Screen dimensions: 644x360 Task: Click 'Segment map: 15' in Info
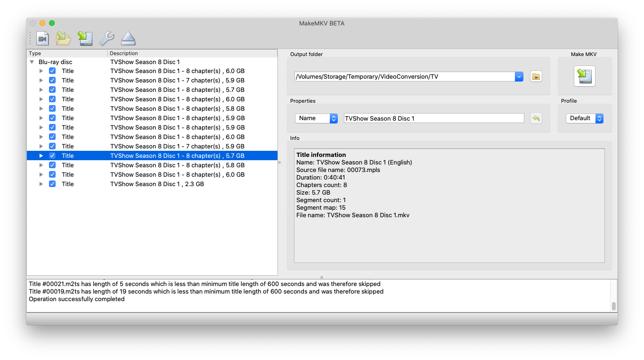pyautogui.click(x=320, y=207)
